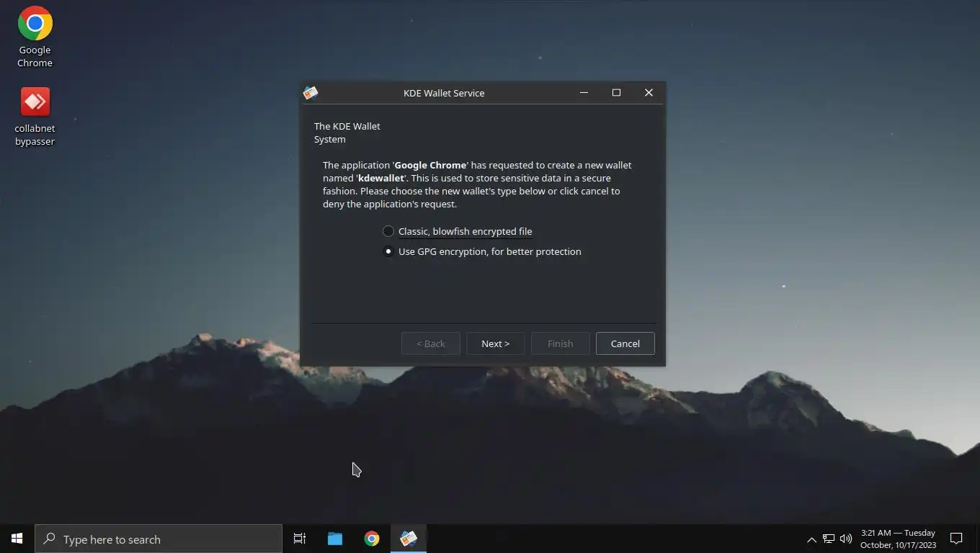Open volume control tray icon
The width and height of the screenshot is (980, 553).
846,539
